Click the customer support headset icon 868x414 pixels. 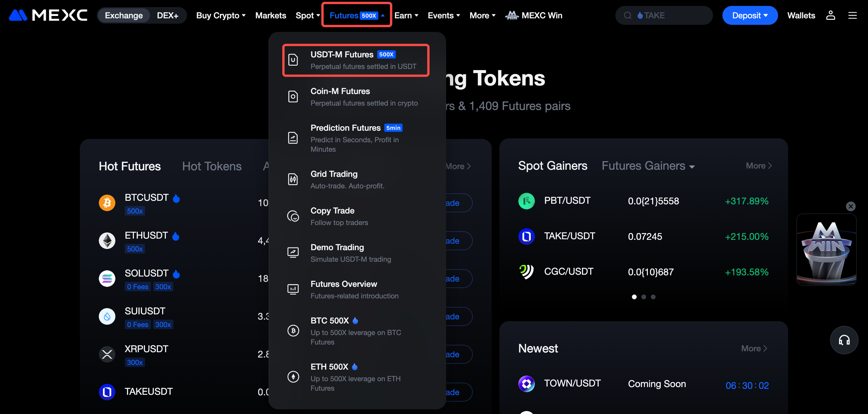click(844, 340)
